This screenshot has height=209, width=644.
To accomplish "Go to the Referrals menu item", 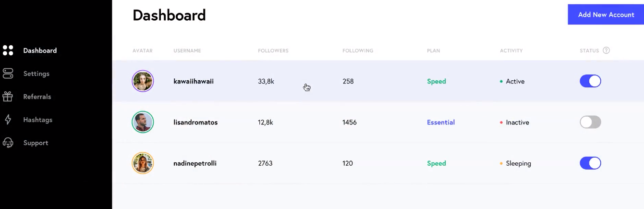I will (37, 97).
